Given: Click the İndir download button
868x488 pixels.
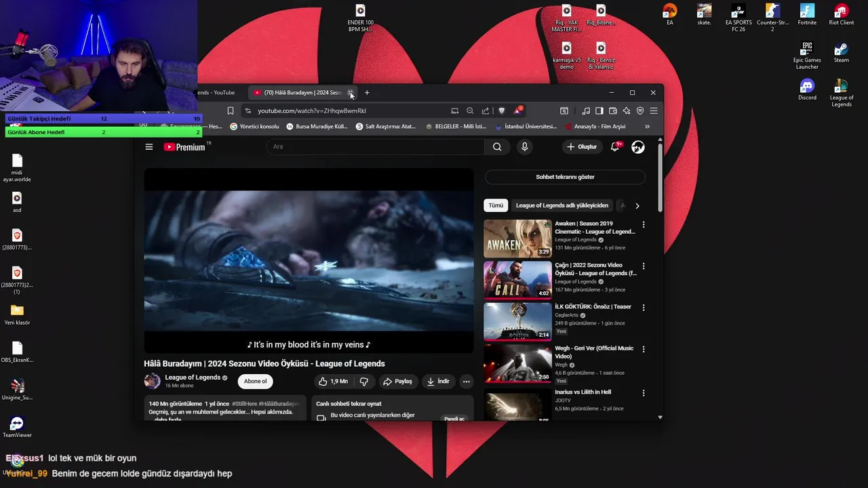Looking at the screenshot, I should [438, 382].
